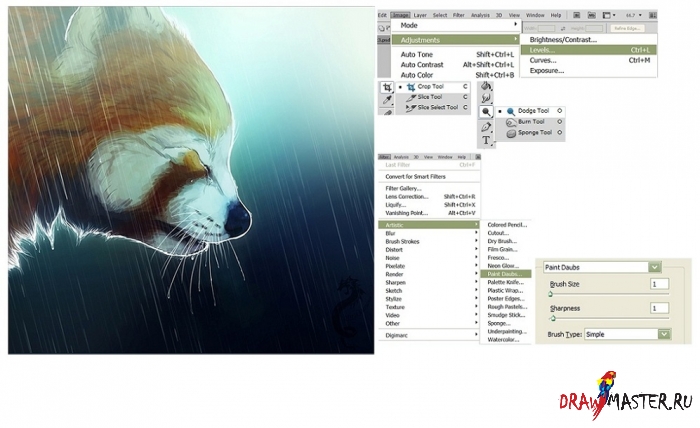The height and width of the screenshot is (428, 700).
Task: Open Lens Correction filter
Action: point(429,196)
